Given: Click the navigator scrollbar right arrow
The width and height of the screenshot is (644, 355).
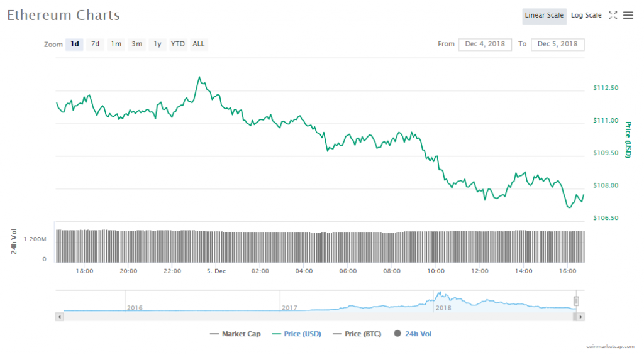Looking at the screenshot, I should (580, 317).
